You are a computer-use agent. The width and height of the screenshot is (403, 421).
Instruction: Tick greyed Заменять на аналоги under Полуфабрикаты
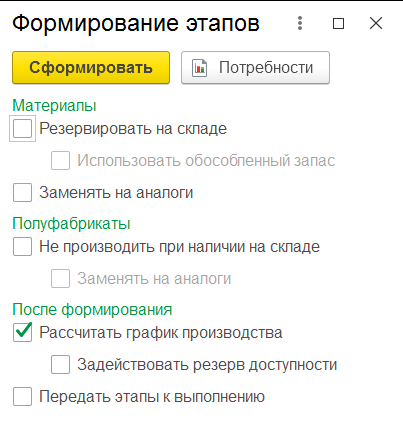60,278
